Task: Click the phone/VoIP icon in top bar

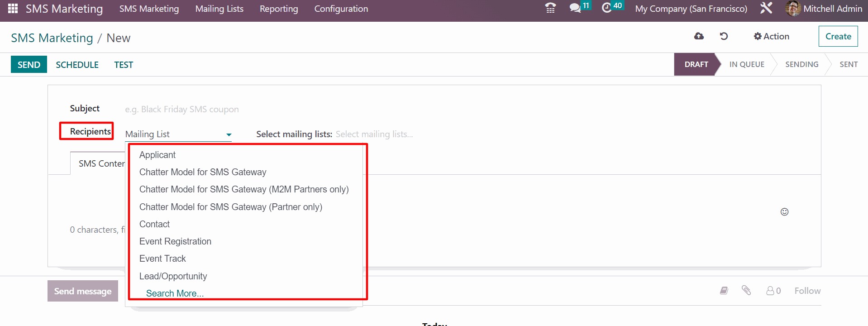Action: click(x=550, y=8)
